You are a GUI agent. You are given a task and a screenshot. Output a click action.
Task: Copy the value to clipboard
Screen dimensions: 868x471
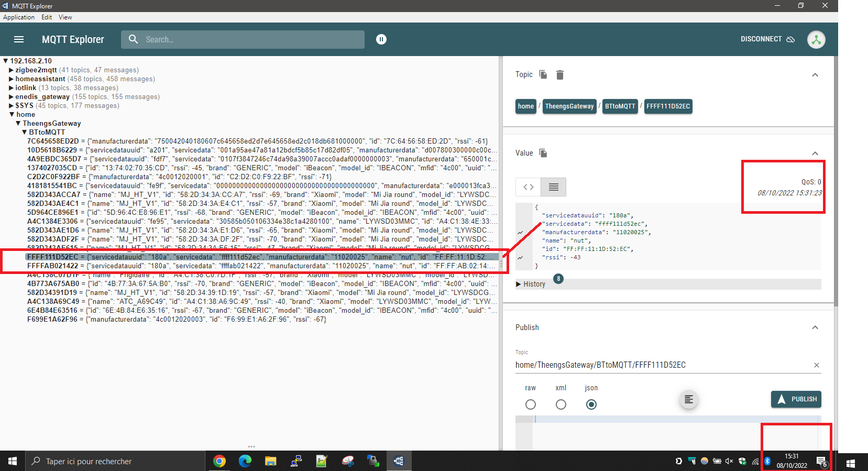[x=543, y=153]
